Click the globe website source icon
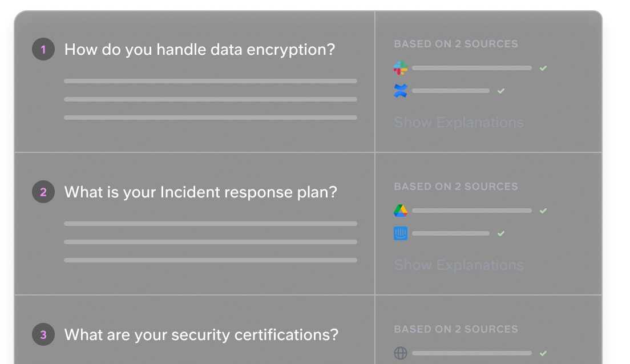This screenshot has width=630, height=364. (401, 353)
